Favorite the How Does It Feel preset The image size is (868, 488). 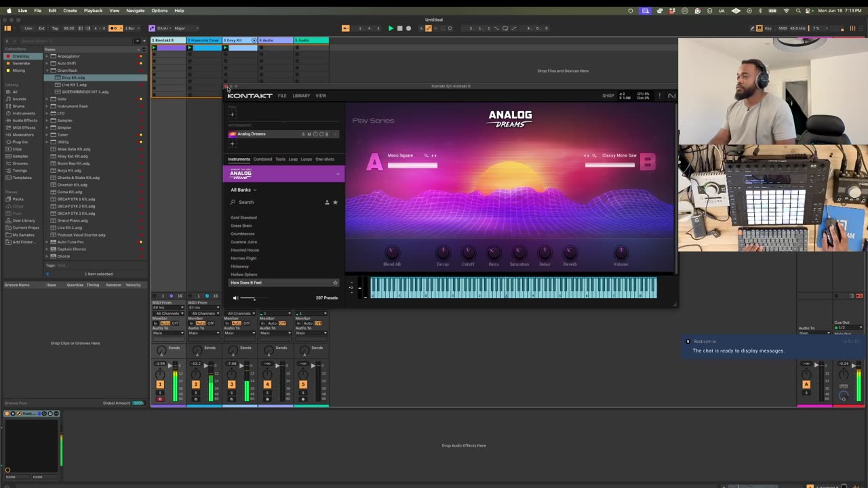click(335, 283)
